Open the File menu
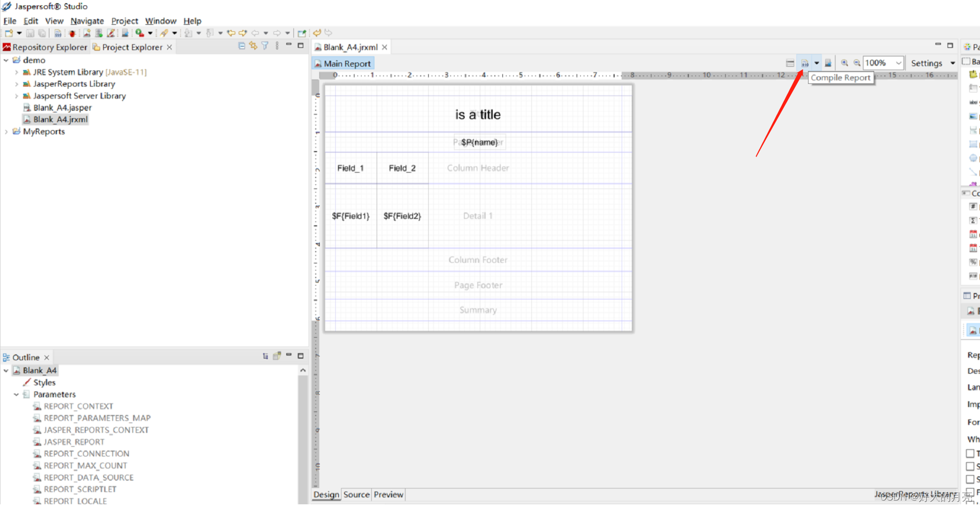Image resolution: width=980 pixels, height=507 pixels. tap(10, 21)
